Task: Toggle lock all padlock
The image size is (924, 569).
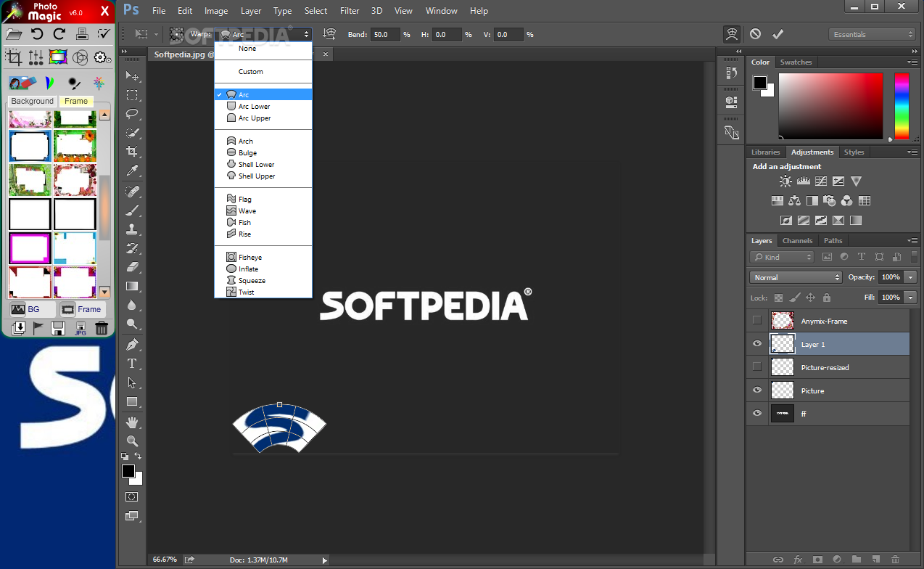Action: (x=827, y=298)
